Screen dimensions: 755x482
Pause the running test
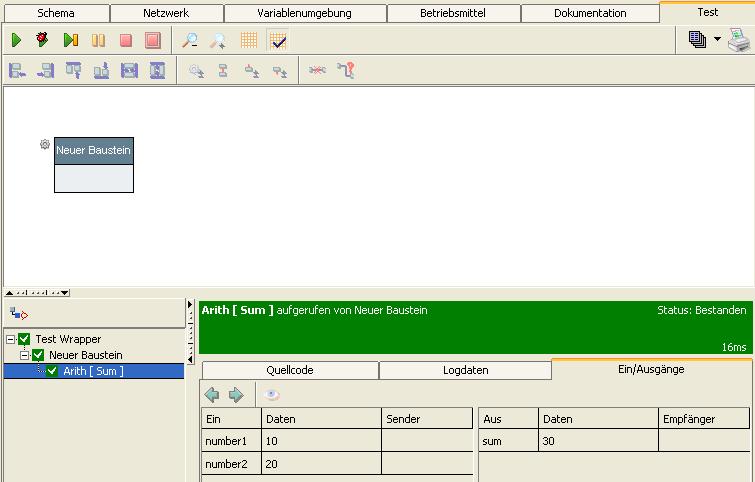(x=98, y=40)
